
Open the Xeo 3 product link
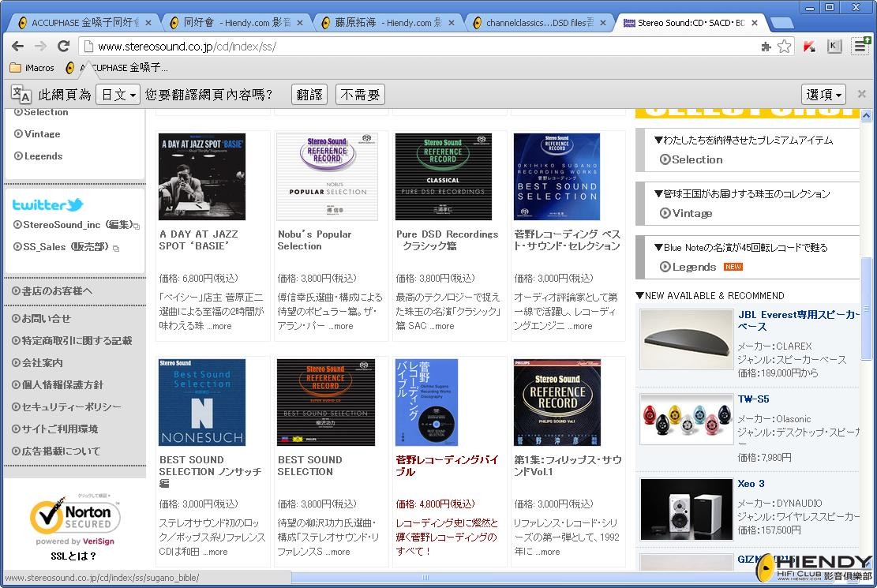(751, 483)
